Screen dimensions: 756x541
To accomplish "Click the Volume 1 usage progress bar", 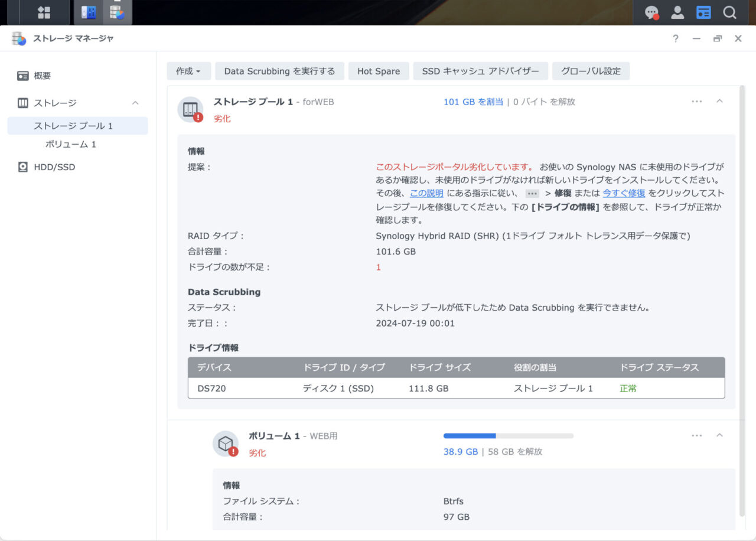I will 509,436.
